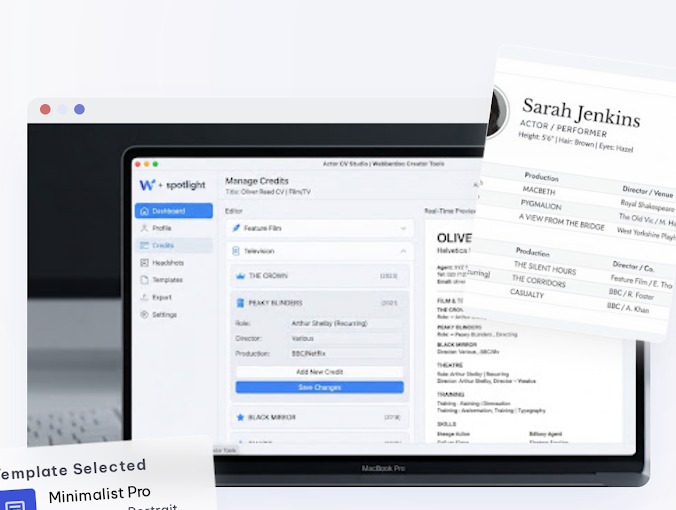Click the Add New Credit button
This screenshot has width=676, height=510.
(319, 372)
